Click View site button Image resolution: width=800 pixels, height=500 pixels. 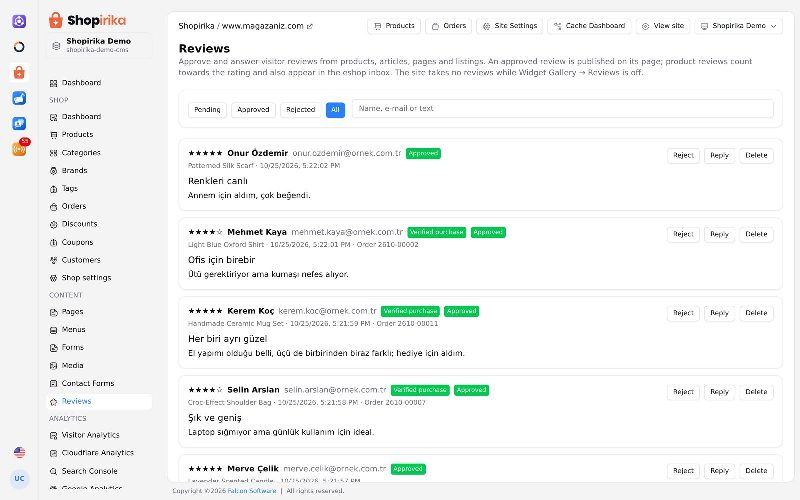(663, 26)
